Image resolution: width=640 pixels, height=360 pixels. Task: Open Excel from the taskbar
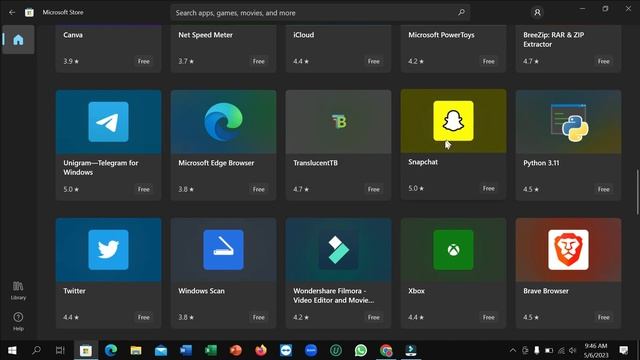click(x=211, y=350)
